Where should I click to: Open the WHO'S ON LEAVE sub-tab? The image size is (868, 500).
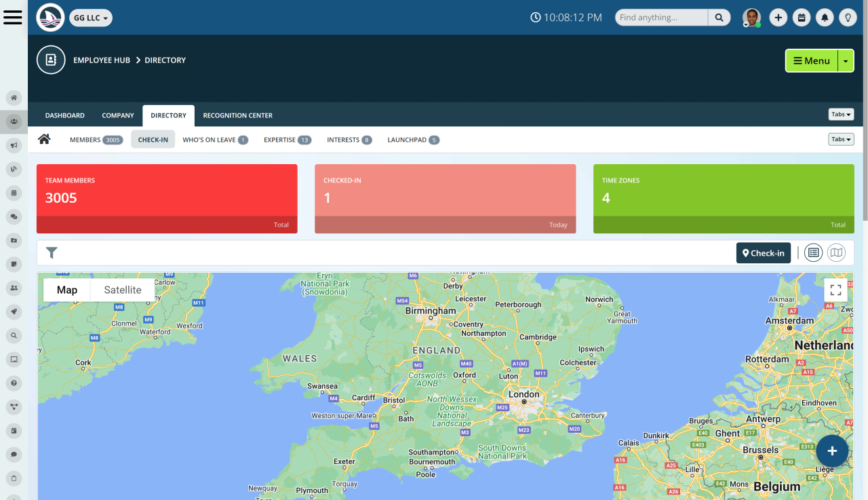[210, 140]
